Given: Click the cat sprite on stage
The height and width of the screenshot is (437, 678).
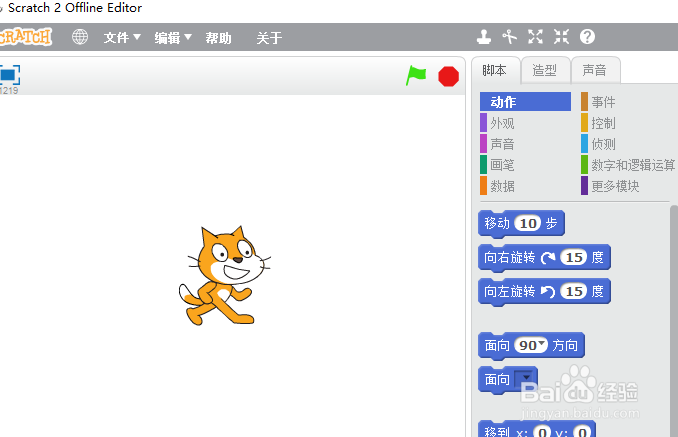Looking at the screenshot, I should coord(224,275).
